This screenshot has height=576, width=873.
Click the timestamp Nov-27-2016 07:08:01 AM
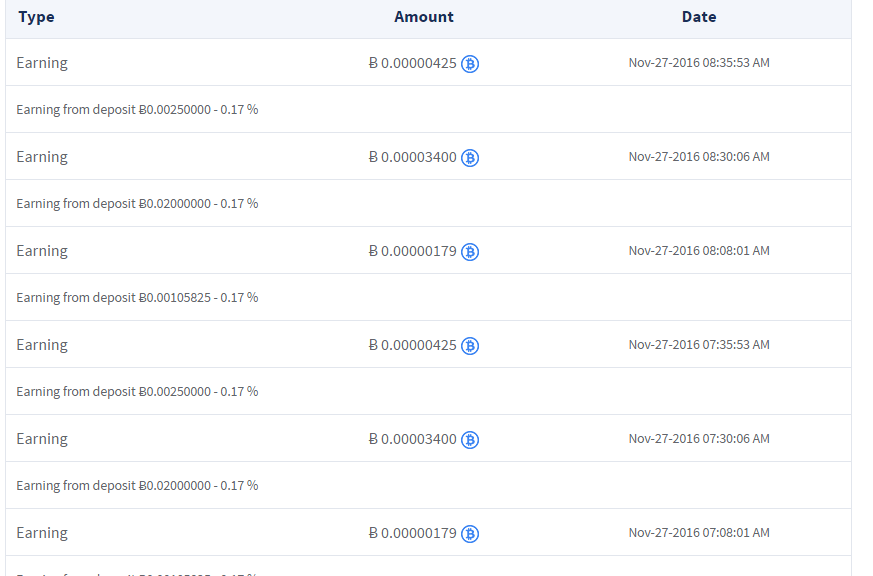tap(699, 533)
